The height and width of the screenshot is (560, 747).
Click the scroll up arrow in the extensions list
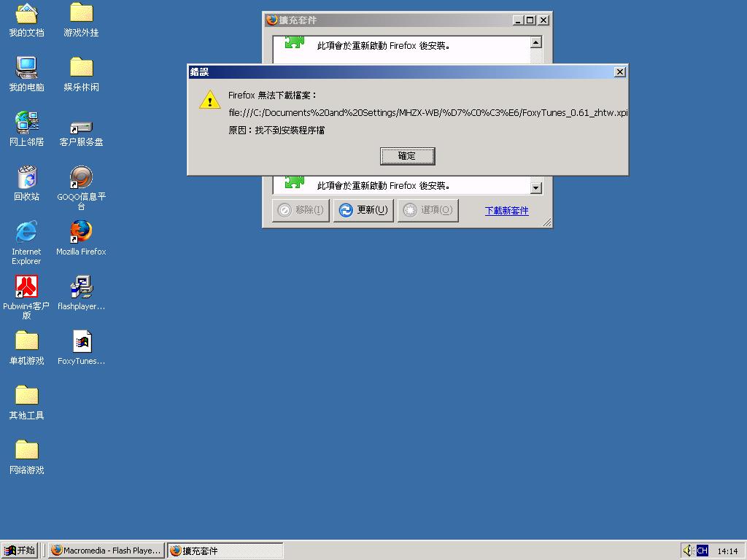[536, 42]
